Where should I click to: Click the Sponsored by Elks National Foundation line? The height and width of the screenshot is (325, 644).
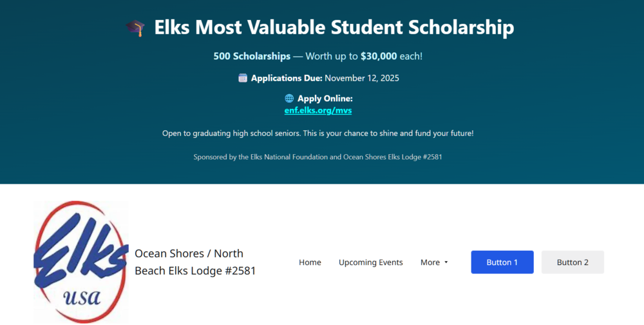click(318, 157)
